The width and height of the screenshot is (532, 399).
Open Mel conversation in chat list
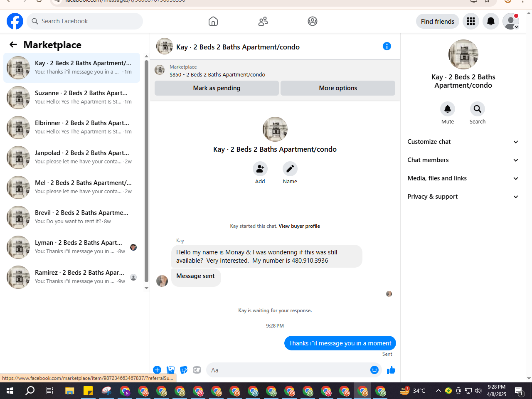(x=71, y=187)
